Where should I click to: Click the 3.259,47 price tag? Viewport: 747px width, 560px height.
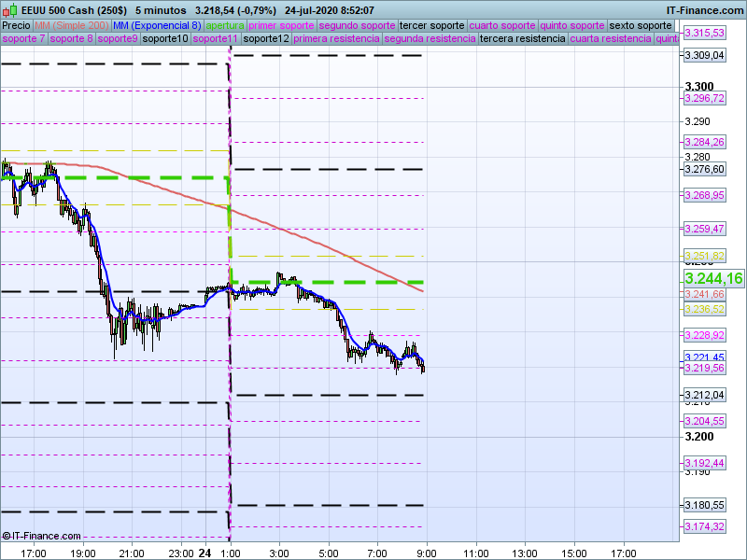(x=705, y=229)
